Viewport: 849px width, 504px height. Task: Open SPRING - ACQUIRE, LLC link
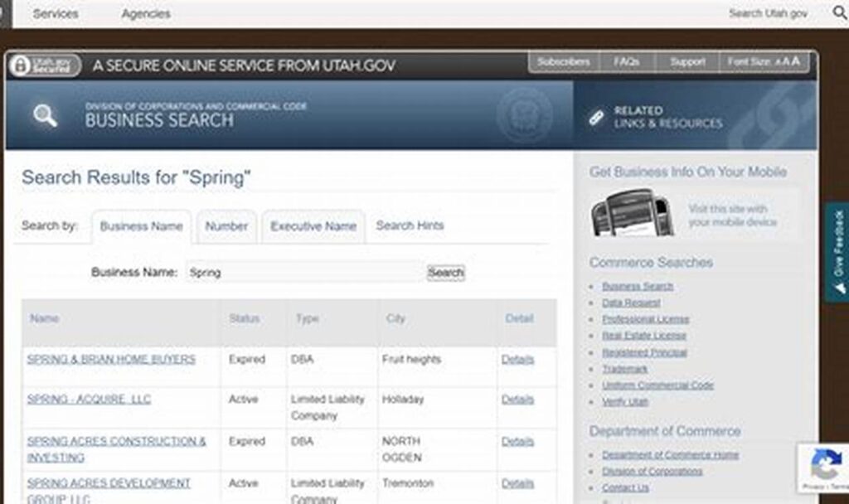pyautogui.click(x=90, y=400)
